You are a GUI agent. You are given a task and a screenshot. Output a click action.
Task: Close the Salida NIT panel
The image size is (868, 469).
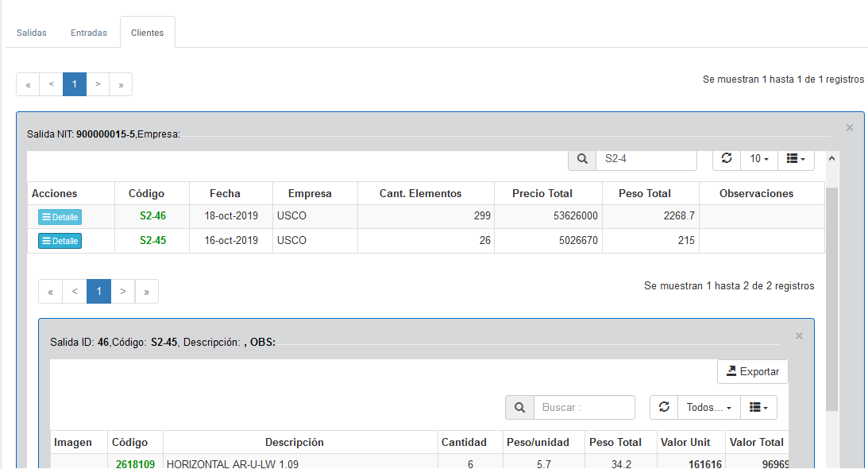(849, 127)
